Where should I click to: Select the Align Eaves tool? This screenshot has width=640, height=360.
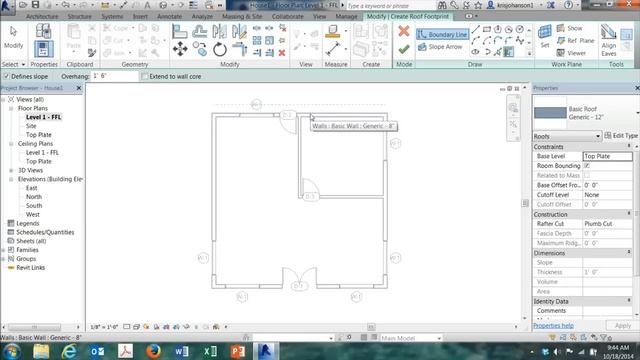[x=608, y=40]
